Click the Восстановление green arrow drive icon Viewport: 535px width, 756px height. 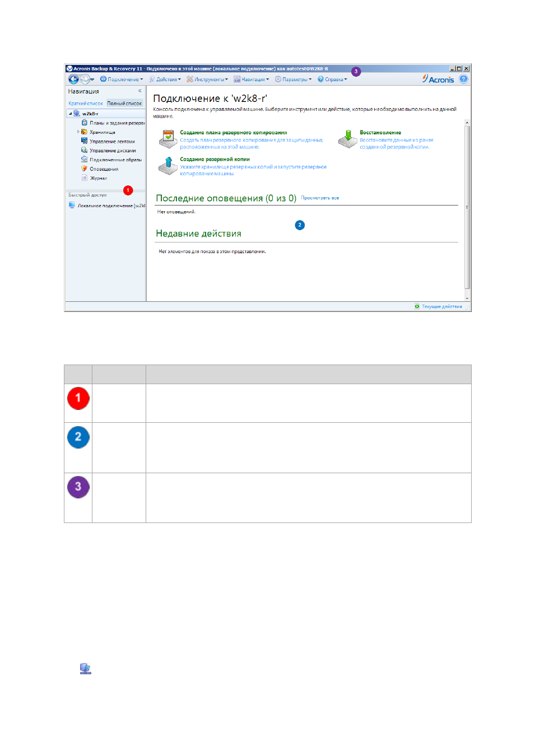click(x=347, y=138)
